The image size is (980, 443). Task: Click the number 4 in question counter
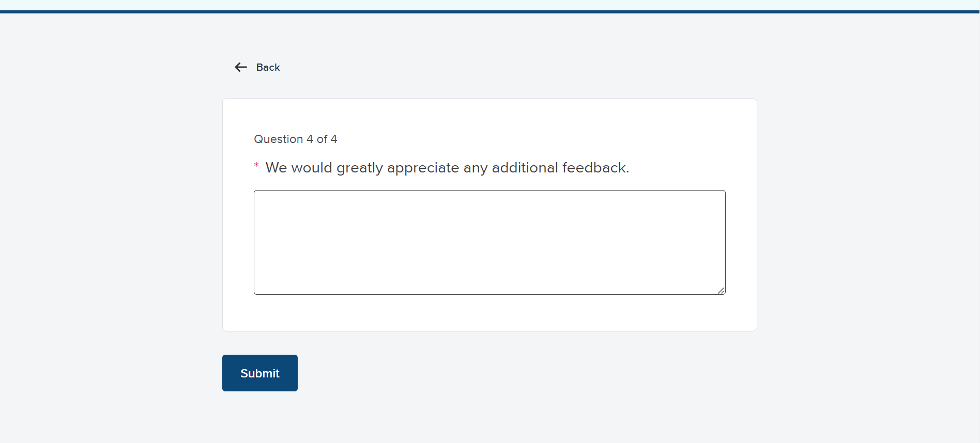point(310,139)
